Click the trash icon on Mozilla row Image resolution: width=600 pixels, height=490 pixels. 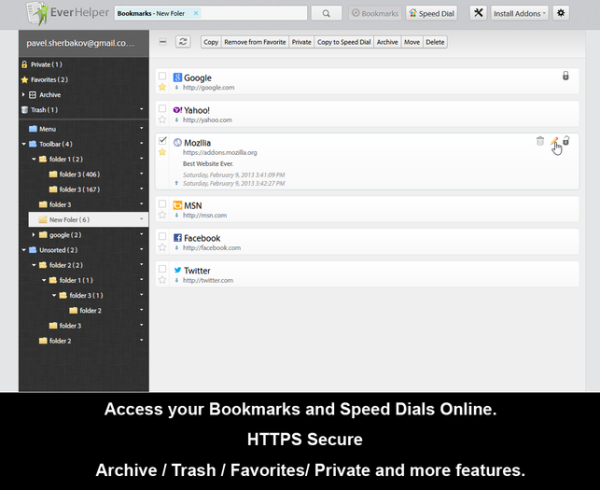pyautogui.click(x=540, y=141)
